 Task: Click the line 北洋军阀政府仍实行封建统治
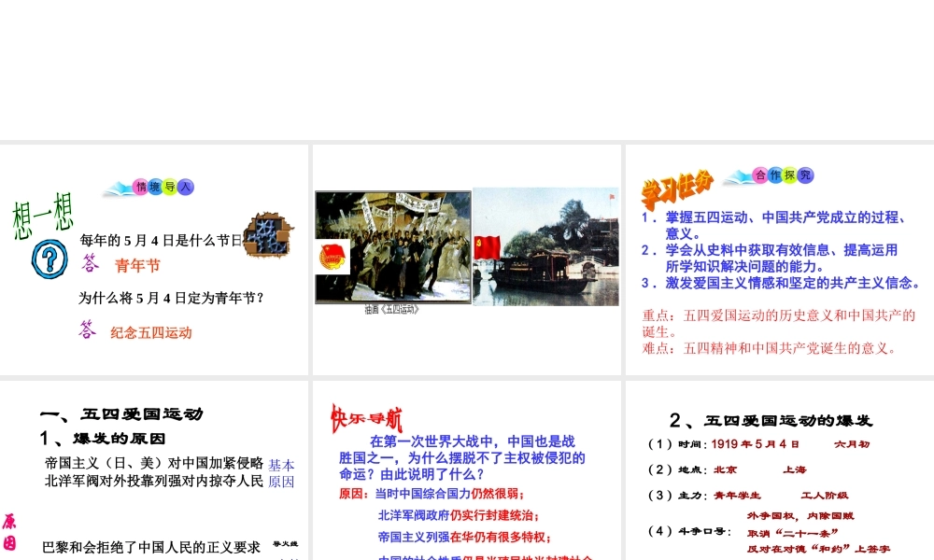pyautogui.click(x=459, y=515)
